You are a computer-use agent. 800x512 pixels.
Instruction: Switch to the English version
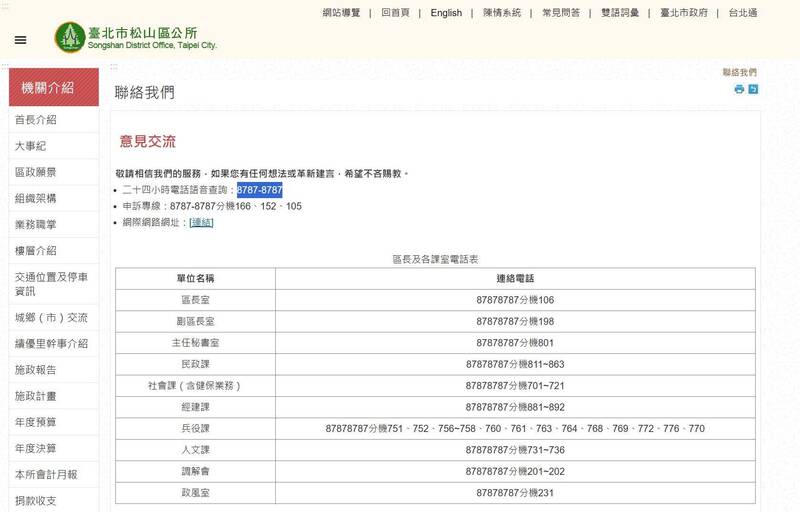point(446,13)
